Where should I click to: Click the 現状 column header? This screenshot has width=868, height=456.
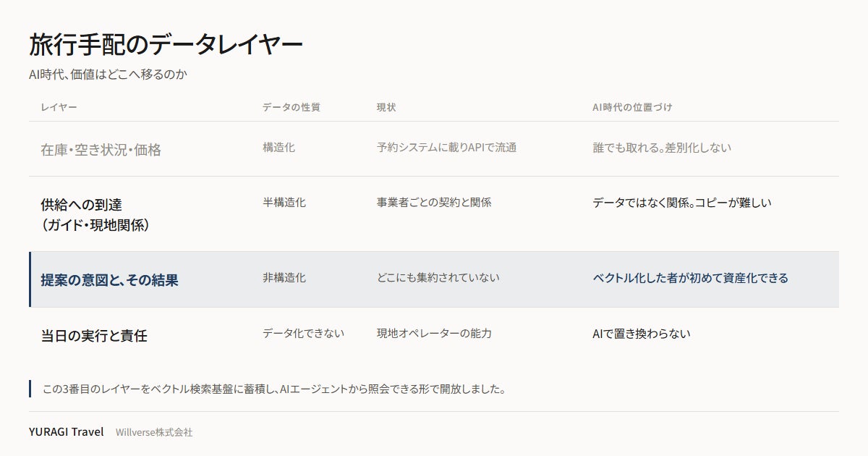(x=386, y=107)
